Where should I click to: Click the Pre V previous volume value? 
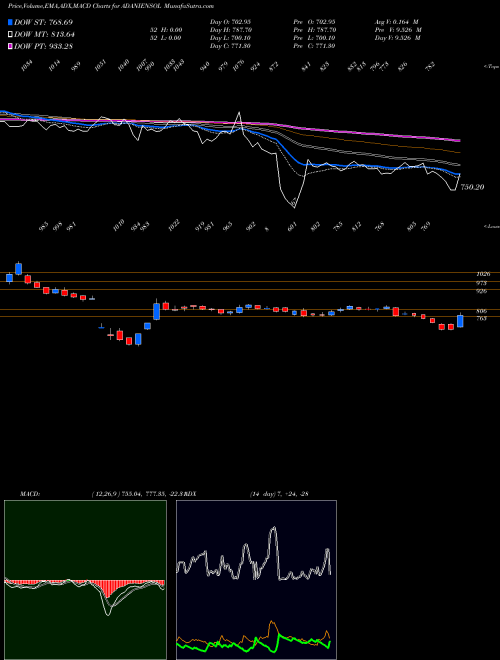(x=398, y=30)
